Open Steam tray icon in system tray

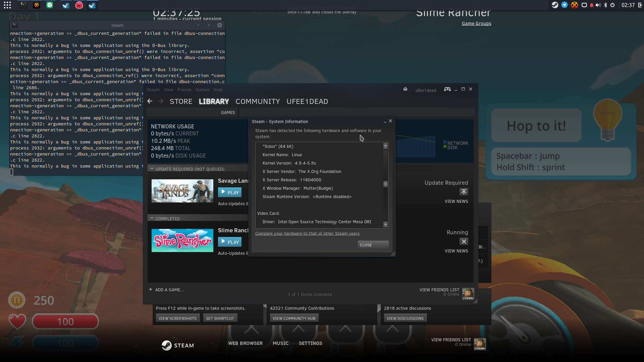[x=555, y=5]
